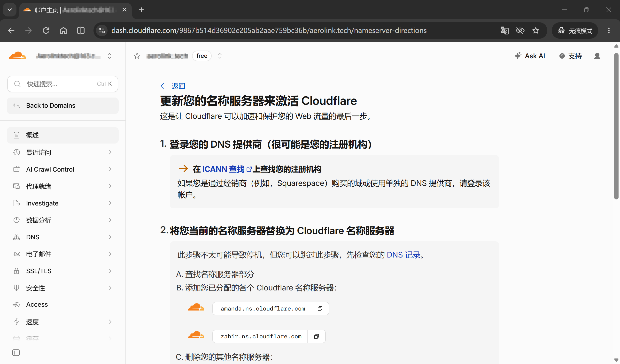This screenshot has height=364, width=620.
Task: Click the 无痕模式 incognito indicator
Action: point(575,30)
